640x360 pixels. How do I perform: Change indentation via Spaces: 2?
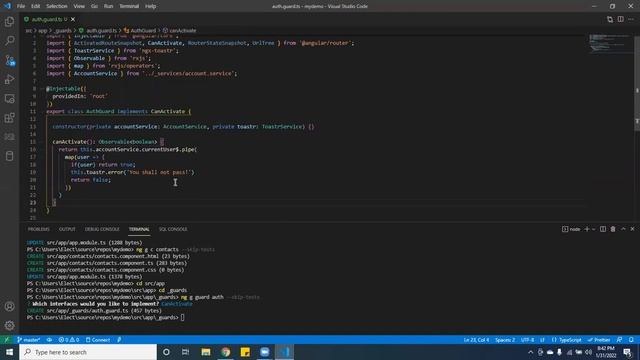pos(505,340)
